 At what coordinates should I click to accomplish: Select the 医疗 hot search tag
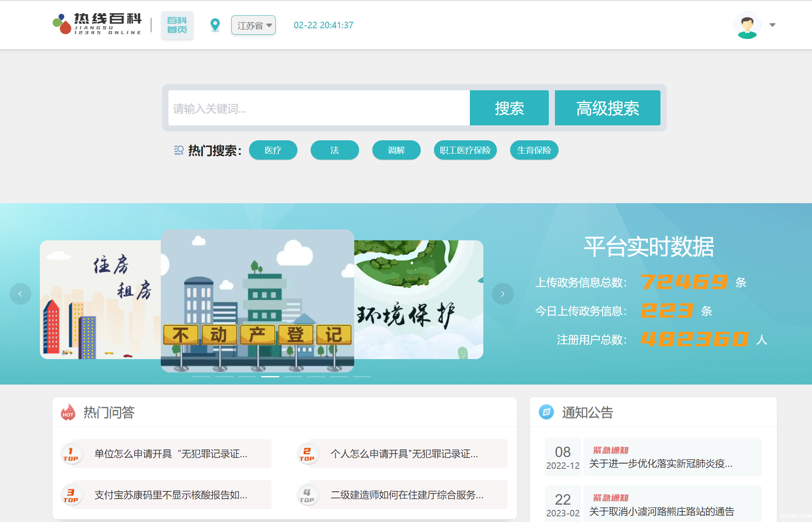273,150
